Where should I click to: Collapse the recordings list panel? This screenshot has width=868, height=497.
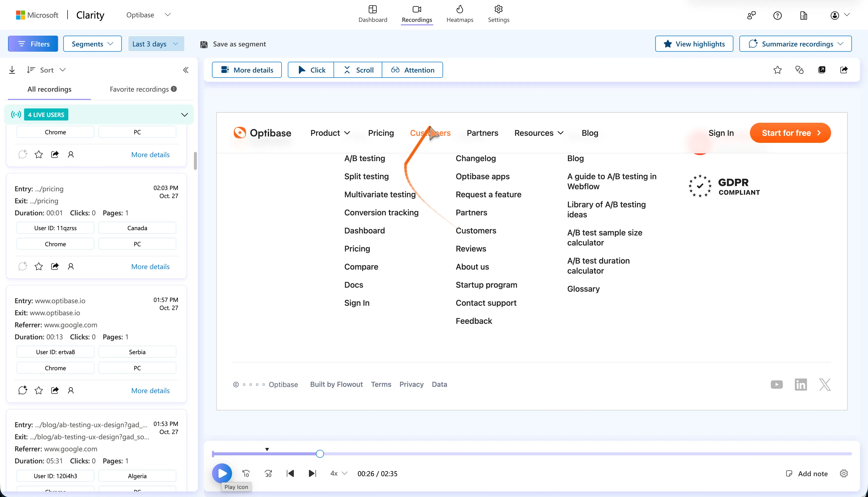click(186, 70)
